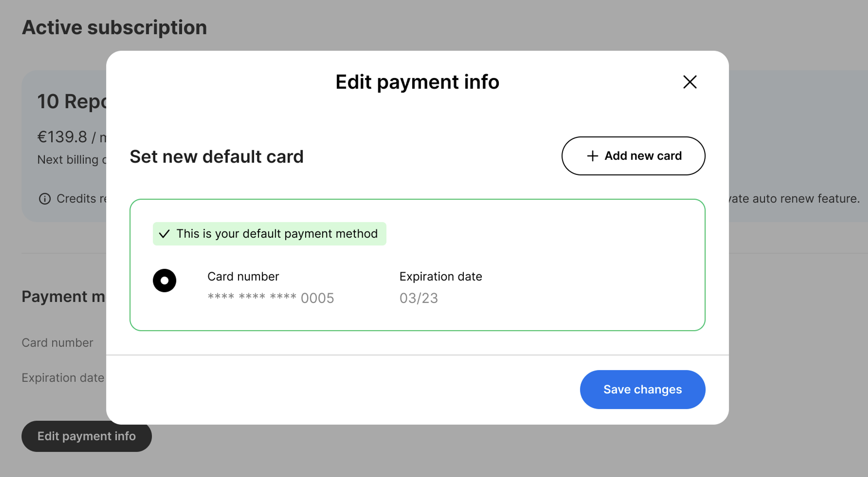The image size is (868, 477).
Task: Click the Save changes button
Action: coord(643,389)
